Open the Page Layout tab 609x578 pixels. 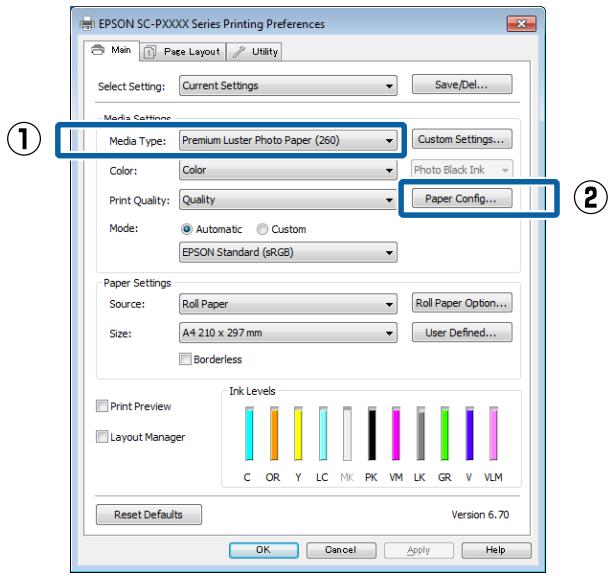coord(183,52)
